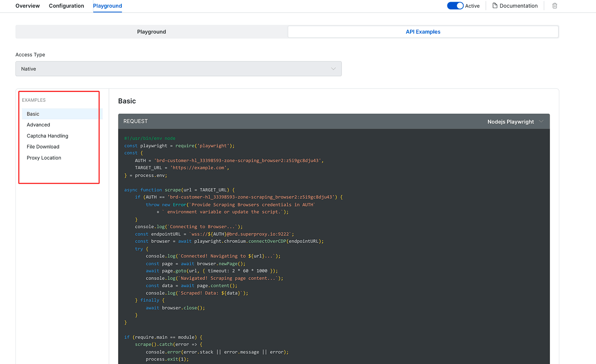This screenshot has height=364, width=596.
Task: Click the Documentation page icon
Action: [x=495, y=6]
